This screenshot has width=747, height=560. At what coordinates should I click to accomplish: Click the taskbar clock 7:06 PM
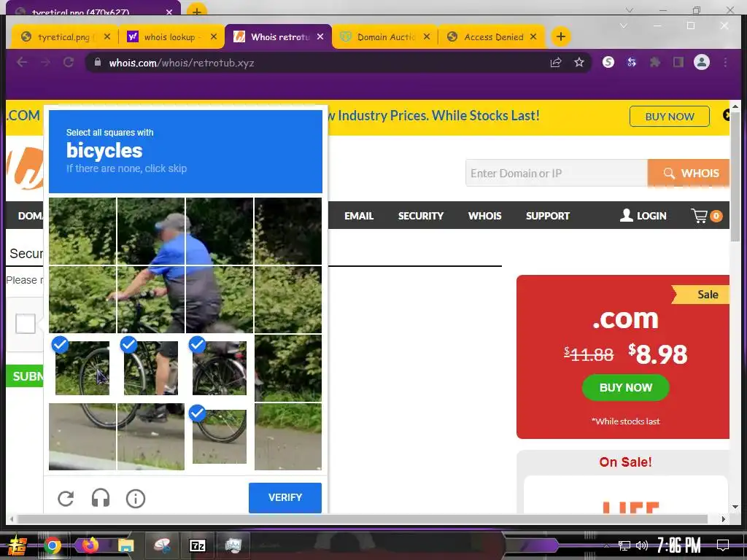pyautogui.click(x=679, y=545)
